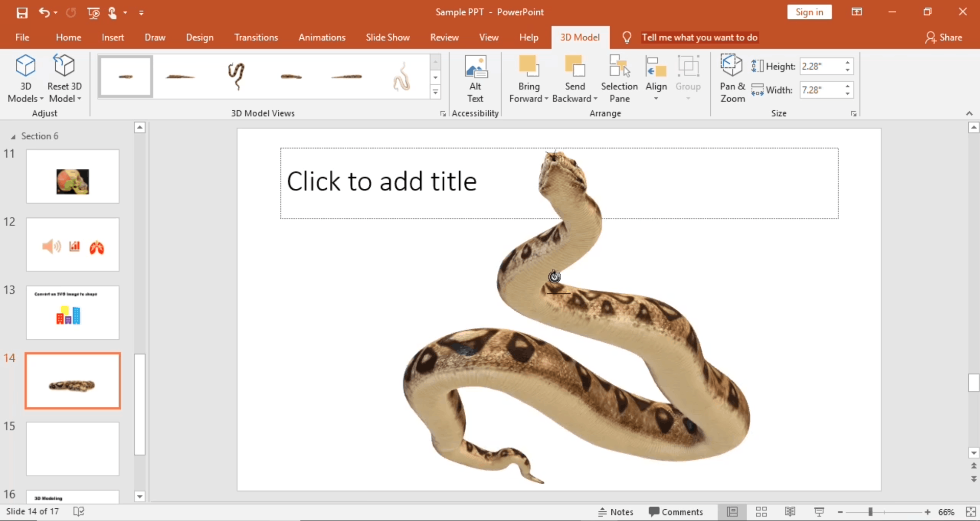The width and height of the screenshot is (980, 521).
Task: Click the Save icon in quick access toolbar
Action: click(x=22, y=13)
